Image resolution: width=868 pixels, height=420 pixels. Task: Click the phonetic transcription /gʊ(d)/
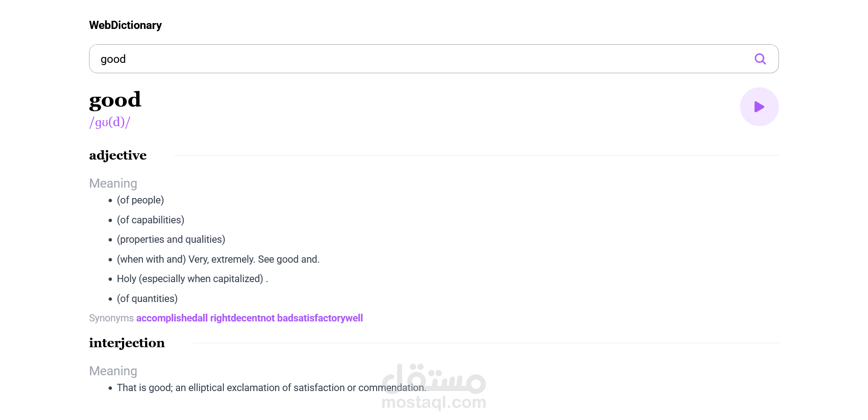coord(110,122)
